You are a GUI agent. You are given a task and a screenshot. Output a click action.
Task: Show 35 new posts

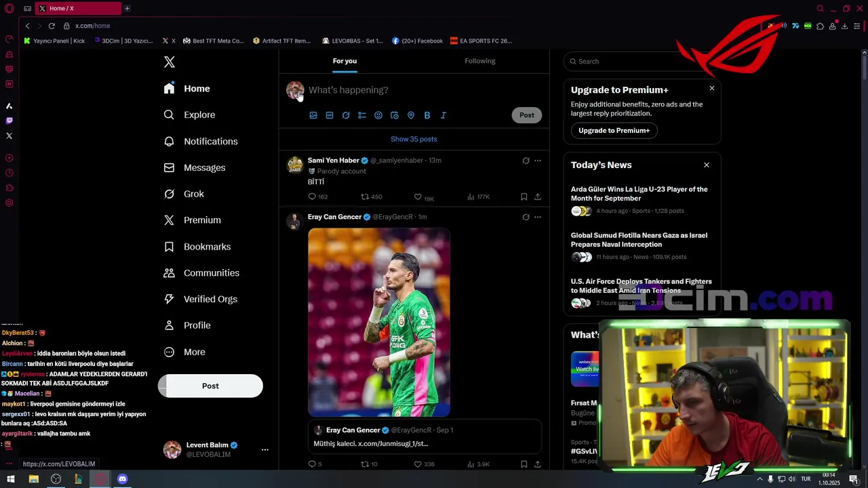(x=414, y=139)
